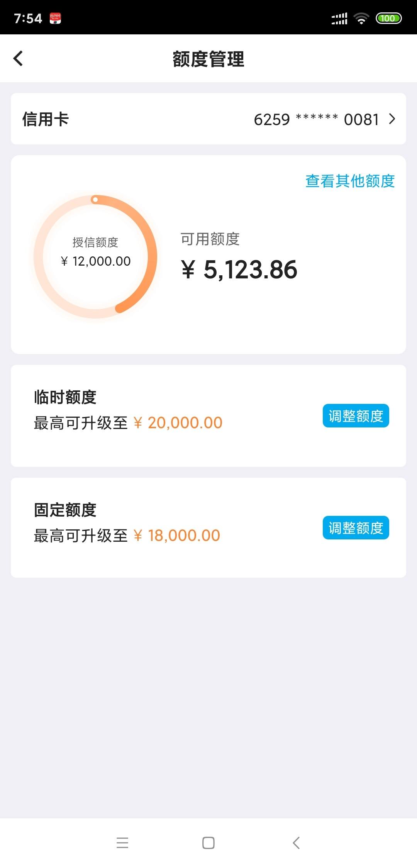Go back using the header arrow
Viewport: 417px width, 868px height.
(x=18, y=59)
